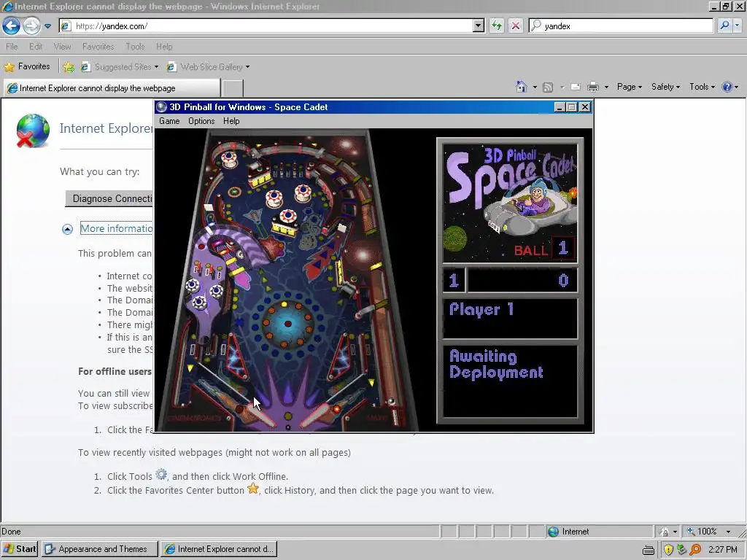747x560 pixels.
Task: Click the yandex.com address bar
Action: (267, 26)
